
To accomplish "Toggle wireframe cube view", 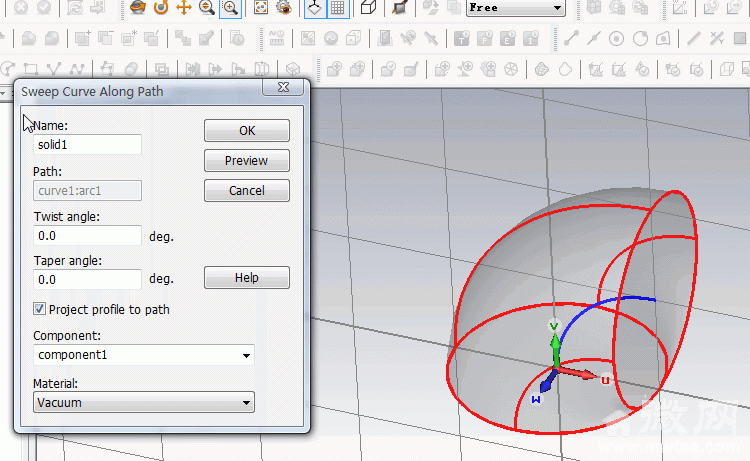I will pos(368,7).
